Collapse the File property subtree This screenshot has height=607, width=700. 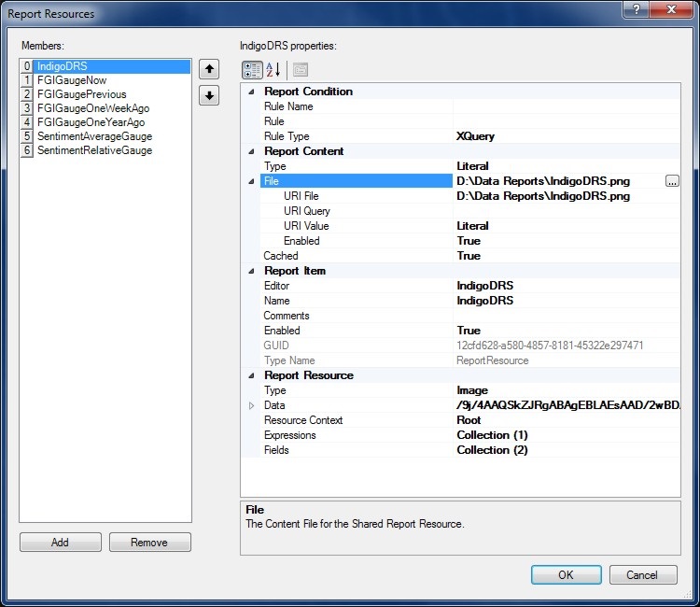(251, 181)
